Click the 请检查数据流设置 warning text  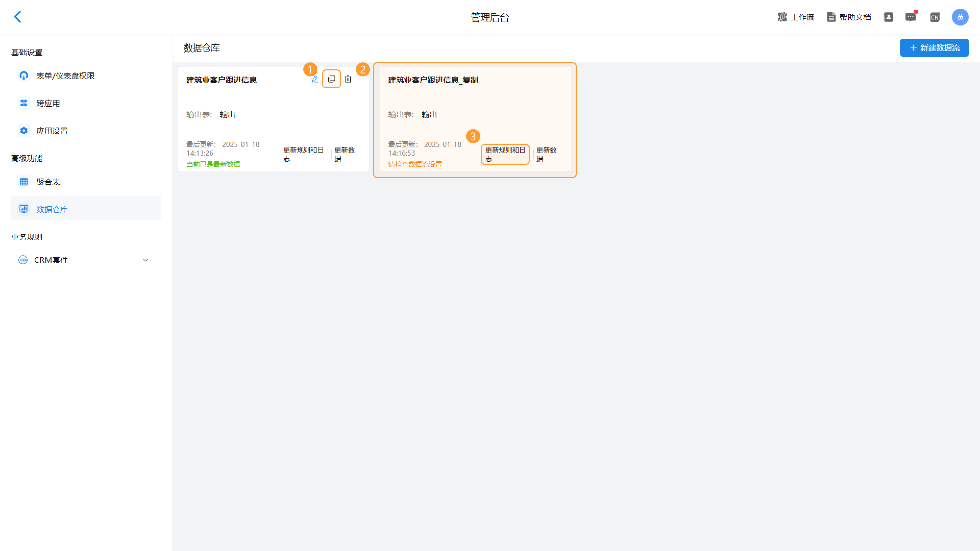coord(415,164)
